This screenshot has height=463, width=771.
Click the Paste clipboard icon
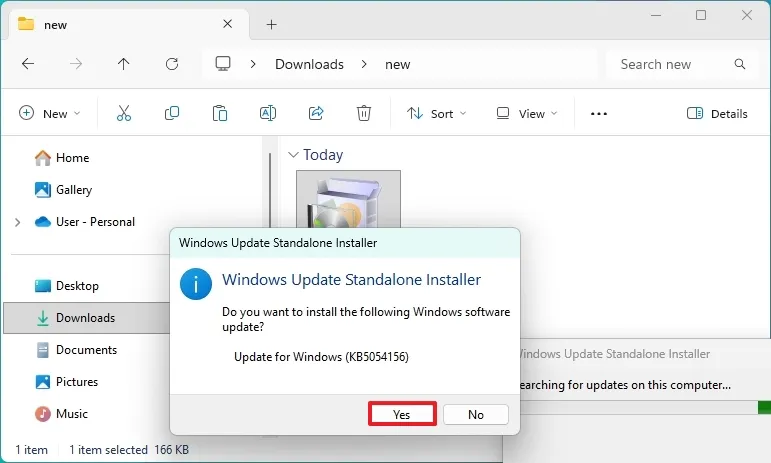(x=220, y=114)
